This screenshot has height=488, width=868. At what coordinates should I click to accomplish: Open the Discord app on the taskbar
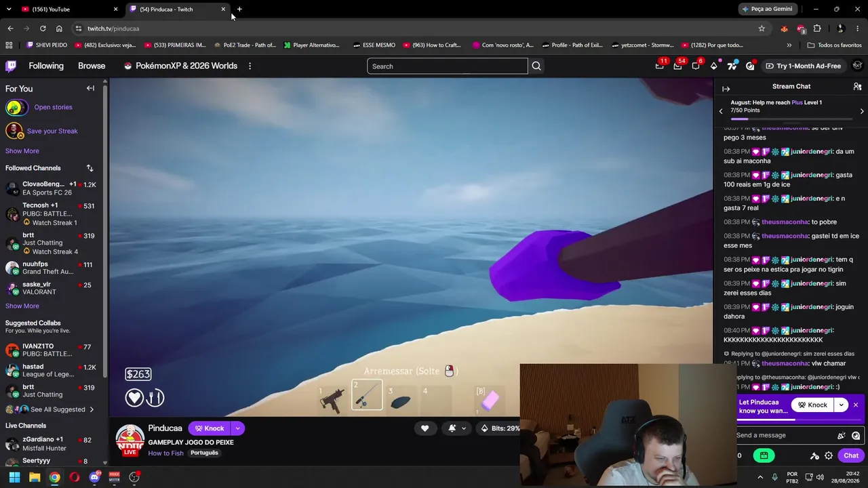pyautogui.click(x=94, y=477)
